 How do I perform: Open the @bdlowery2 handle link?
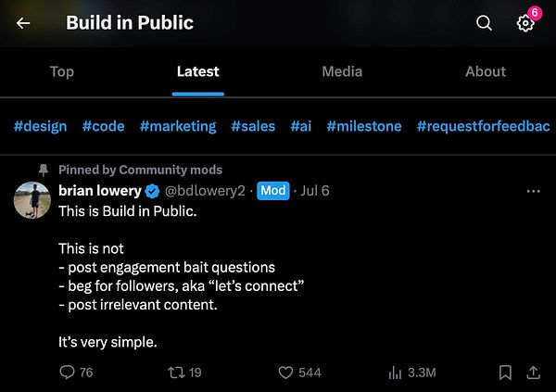(x=205, y=191)
